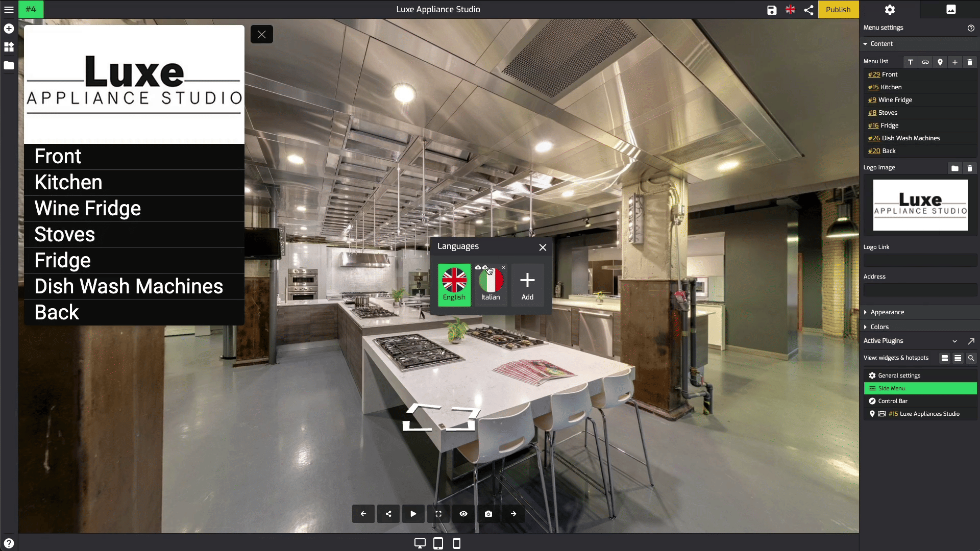The image size is (980, 551).
Task: Click the Publish button
Action: (x=838, y=10)
